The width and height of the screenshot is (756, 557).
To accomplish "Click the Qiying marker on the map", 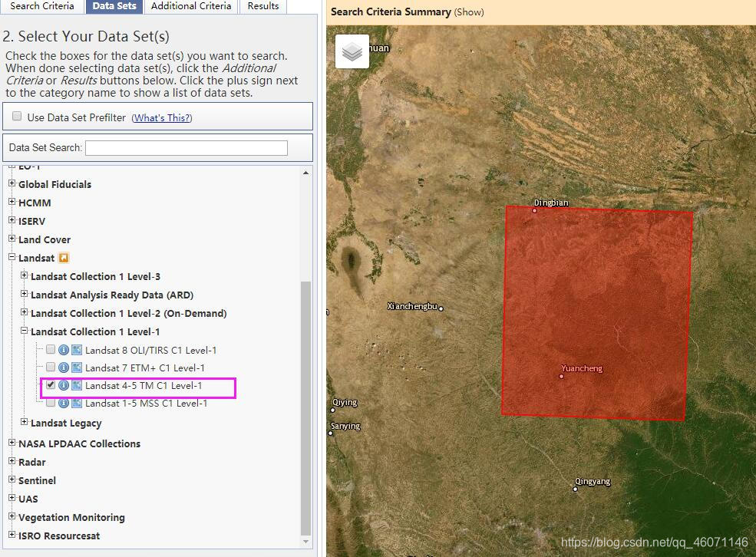I will tap(332, 410).
